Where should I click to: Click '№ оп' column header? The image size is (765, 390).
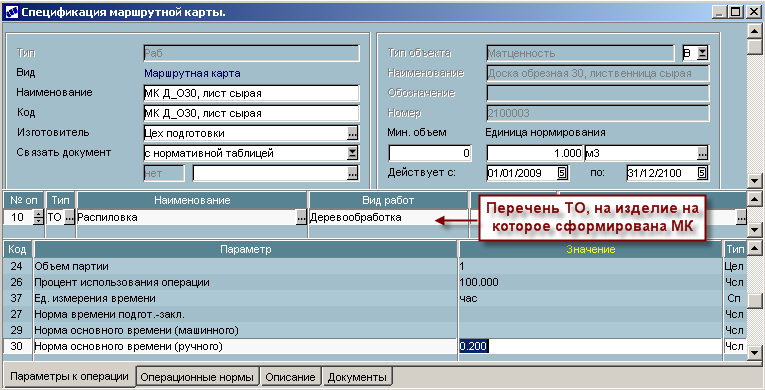[x=23, y=200]
